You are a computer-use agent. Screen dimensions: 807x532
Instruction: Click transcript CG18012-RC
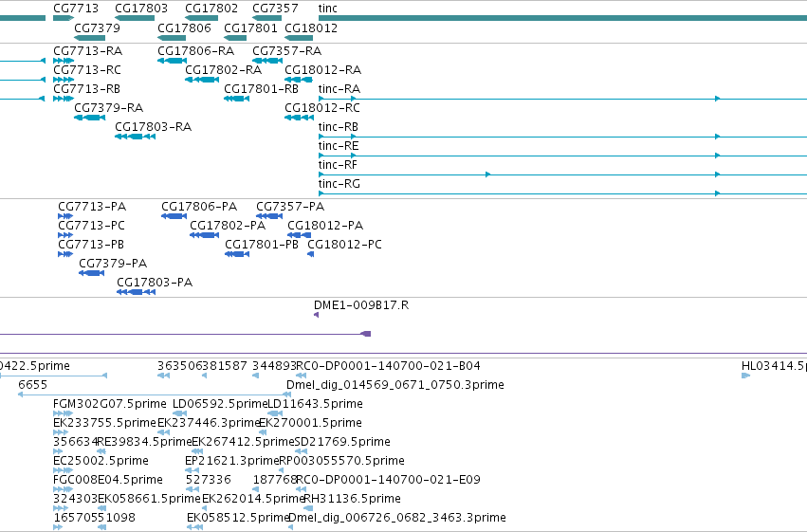(x=322, y=108)
